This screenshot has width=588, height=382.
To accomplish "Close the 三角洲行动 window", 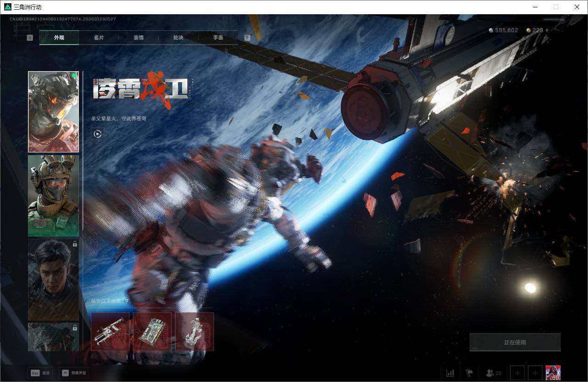I will 577,7.
